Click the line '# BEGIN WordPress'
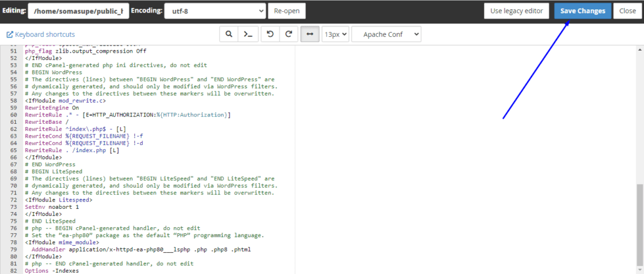The width and height of the screenshot is (644, 274). tap(53, 73)
